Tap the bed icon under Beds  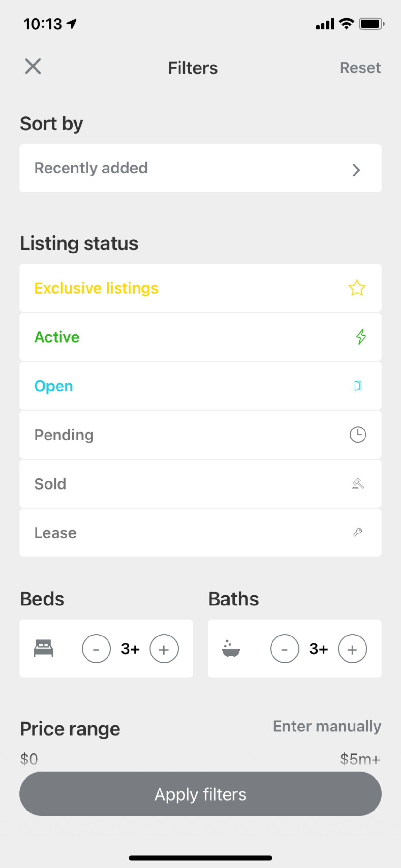(x=44, y=648)
